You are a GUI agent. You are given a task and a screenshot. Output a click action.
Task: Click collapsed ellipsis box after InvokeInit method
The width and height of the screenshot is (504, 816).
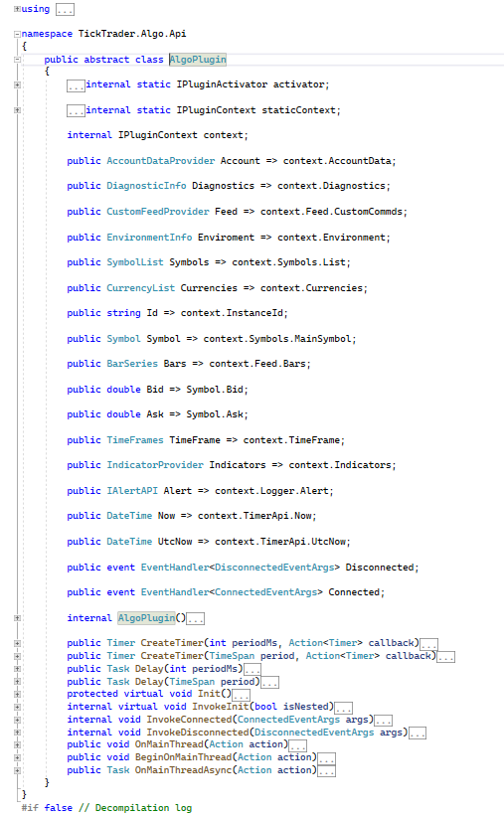click(344, 708)
